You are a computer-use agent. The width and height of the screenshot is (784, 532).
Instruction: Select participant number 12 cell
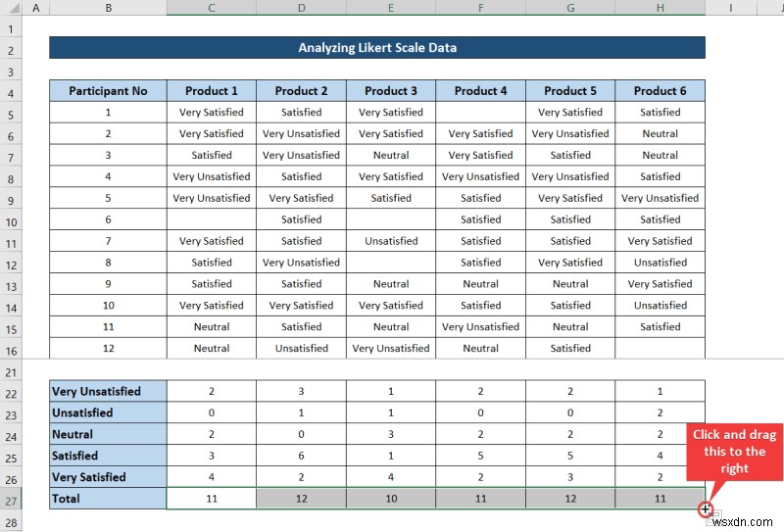pyautogui.click(x=108, y=349)
